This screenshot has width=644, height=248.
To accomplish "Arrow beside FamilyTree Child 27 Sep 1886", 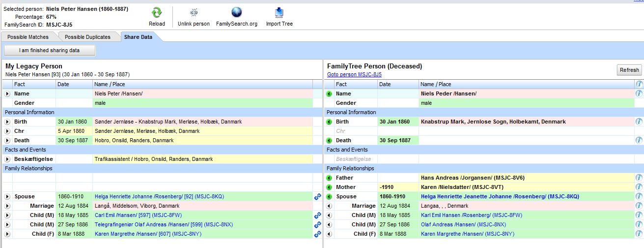I will (x=329, y=224).
